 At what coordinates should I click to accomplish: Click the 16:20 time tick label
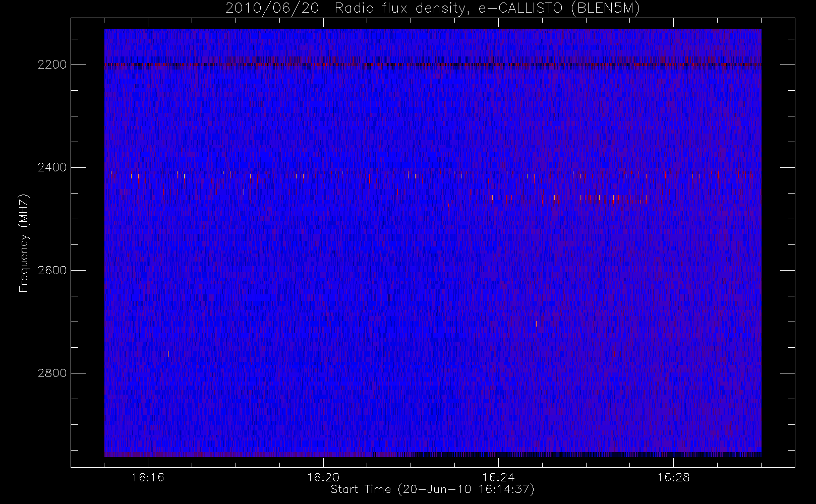coord(323,477)
